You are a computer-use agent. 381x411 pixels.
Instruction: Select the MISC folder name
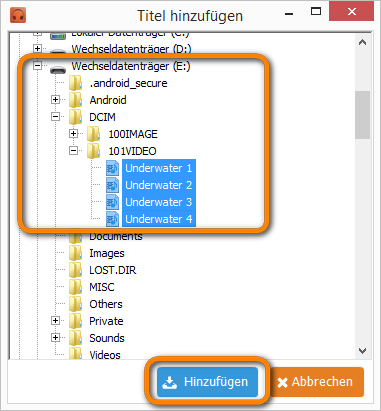pyautogui.click(x=102, y=287)
